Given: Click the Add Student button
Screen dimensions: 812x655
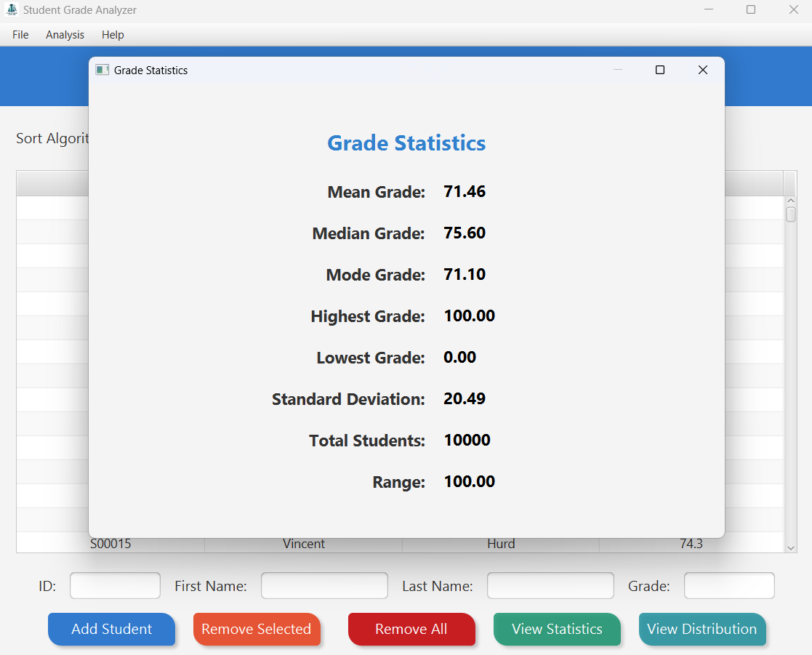Looking at the screenshot, I should (x=111, y=629).
